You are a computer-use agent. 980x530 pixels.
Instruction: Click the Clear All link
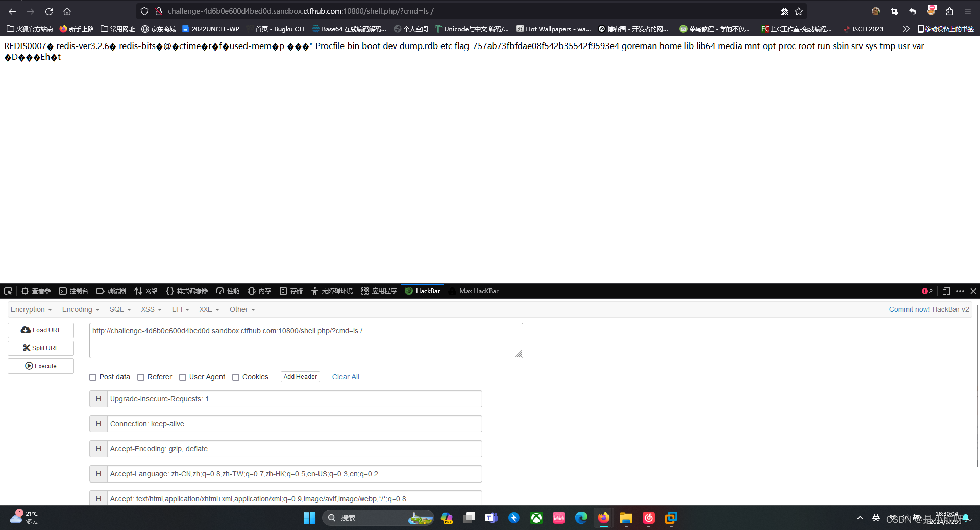(346, 377)
